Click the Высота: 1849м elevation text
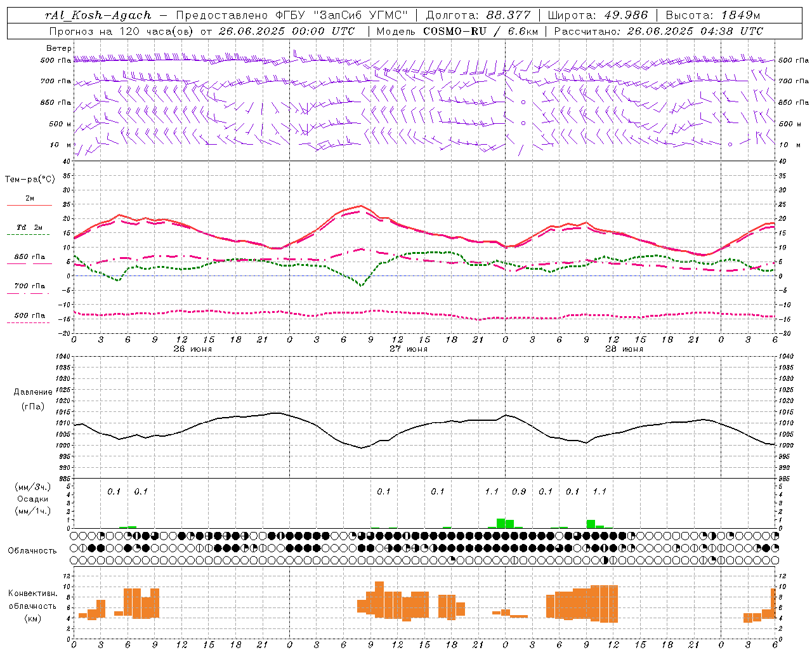This screenshot has height=650, width=812. click(713, 15)
